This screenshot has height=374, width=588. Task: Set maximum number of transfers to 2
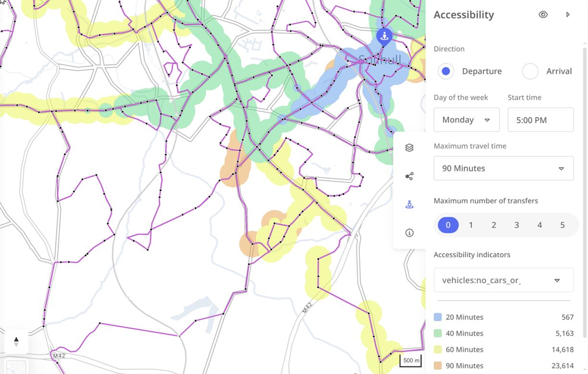[x=494, y=225]
